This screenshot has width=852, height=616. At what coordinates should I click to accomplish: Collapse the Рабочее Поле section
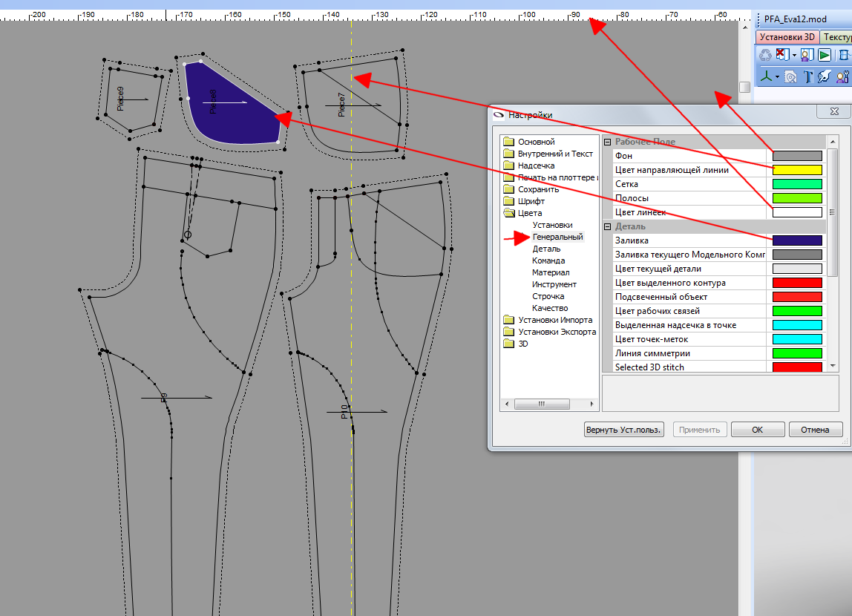[x=607, y=142]
